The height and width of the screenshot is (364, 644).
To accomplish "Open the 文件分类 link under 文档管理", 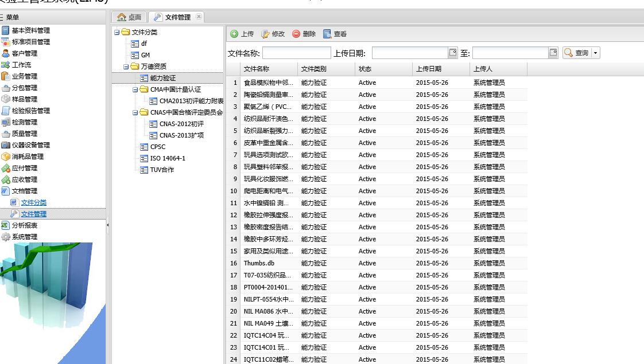I will [x=34, y=202].
